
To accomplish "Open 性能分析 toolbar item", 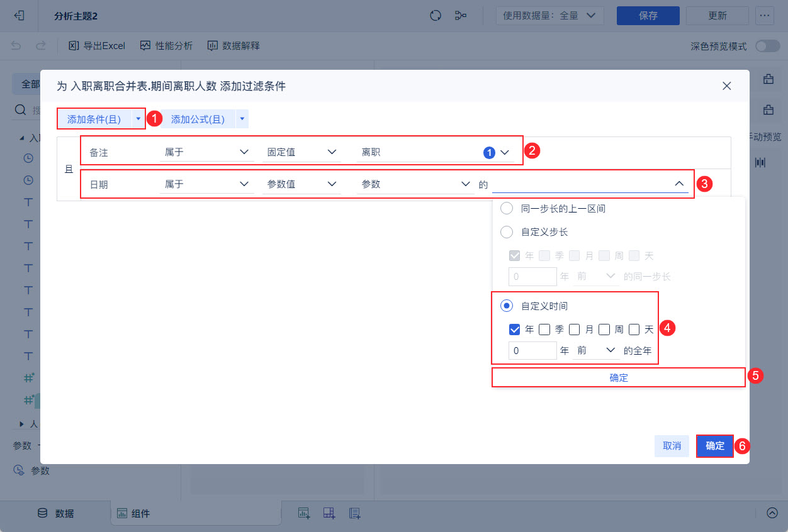I will click(166, 46).
